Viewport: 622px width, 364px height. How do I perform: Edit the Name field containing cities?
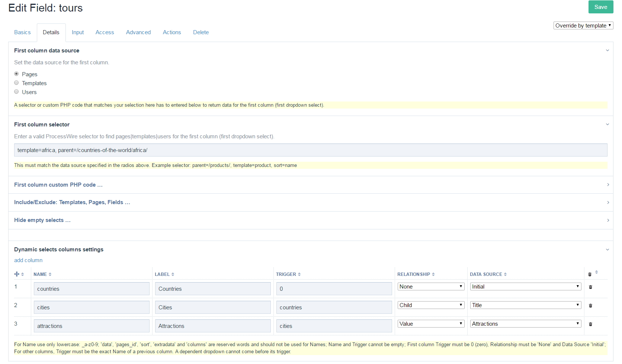coord(92,307)
